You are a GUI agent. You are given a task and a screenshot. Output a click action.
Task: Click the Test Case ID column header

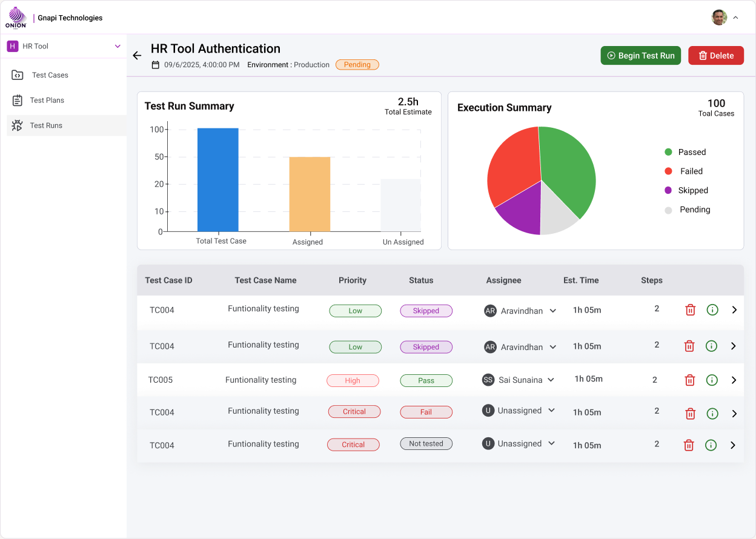[169, 280]
